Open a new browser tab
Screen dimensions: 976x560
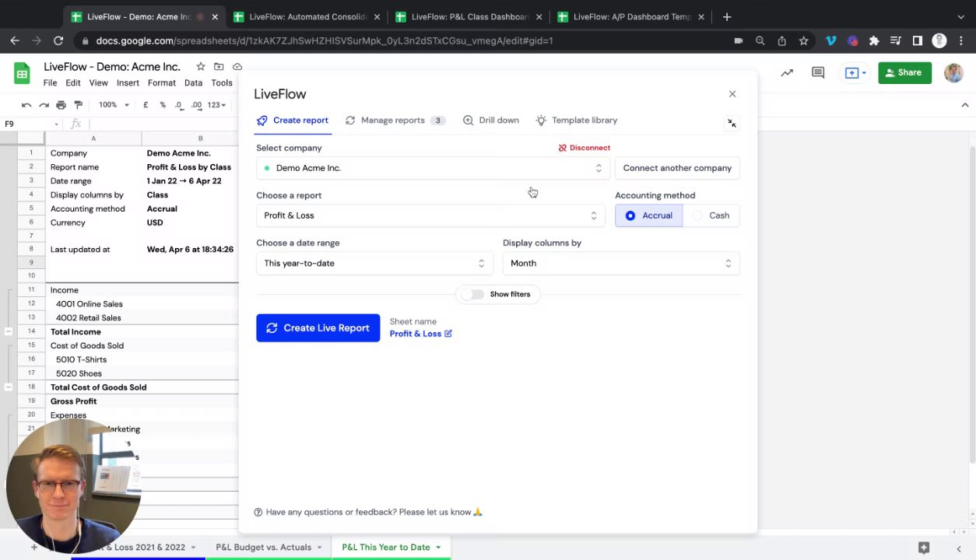(x=726, y=16)
